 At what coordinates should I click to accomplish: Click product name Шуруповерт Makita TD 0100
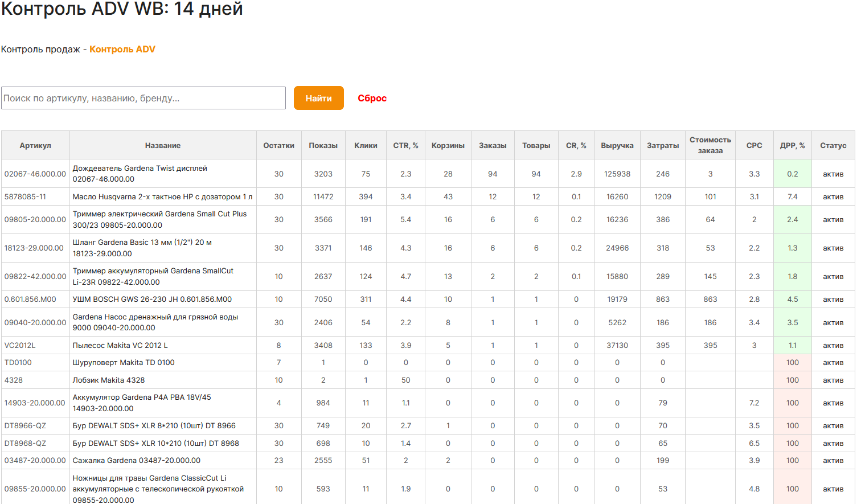point(124,362)
